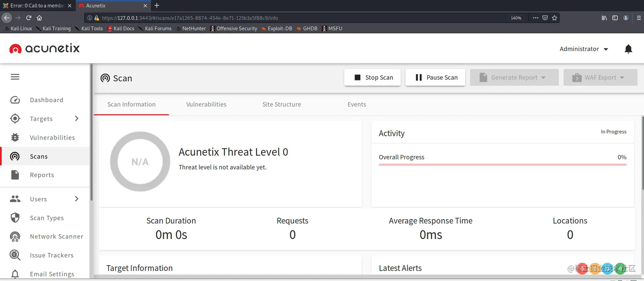Click the Scan Types shield icon
Image resolution: width=644 pixels, height=281 pixels.
pyautogui.click(x=15, y=218)
